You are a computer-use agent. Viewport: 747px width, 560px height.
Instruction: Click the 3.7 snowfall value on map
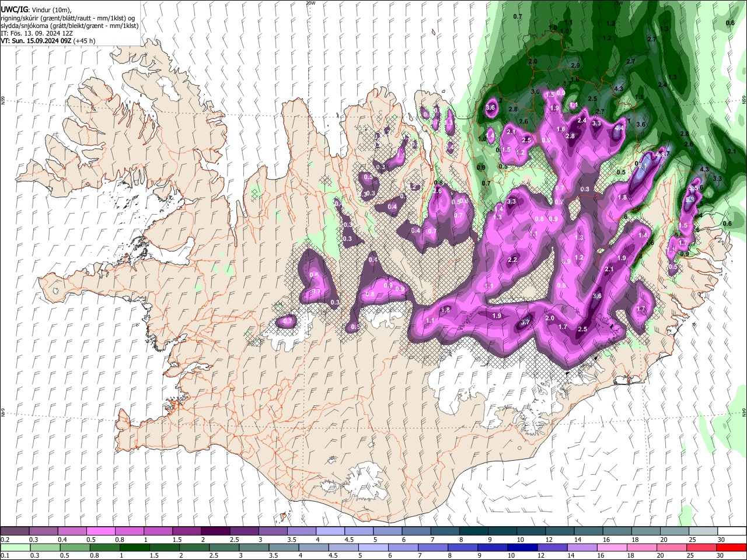tap(525, 322)
